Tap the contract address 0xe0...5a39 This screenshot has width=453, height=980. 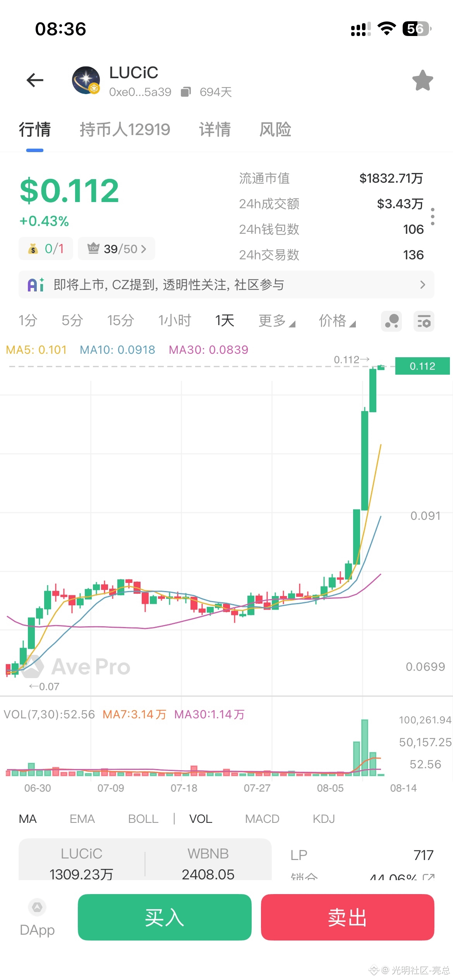click(140, 92)
